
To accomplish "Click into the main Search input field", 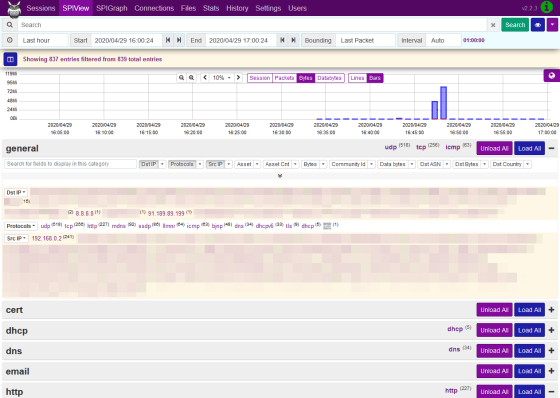I will (x=252, y=25).
